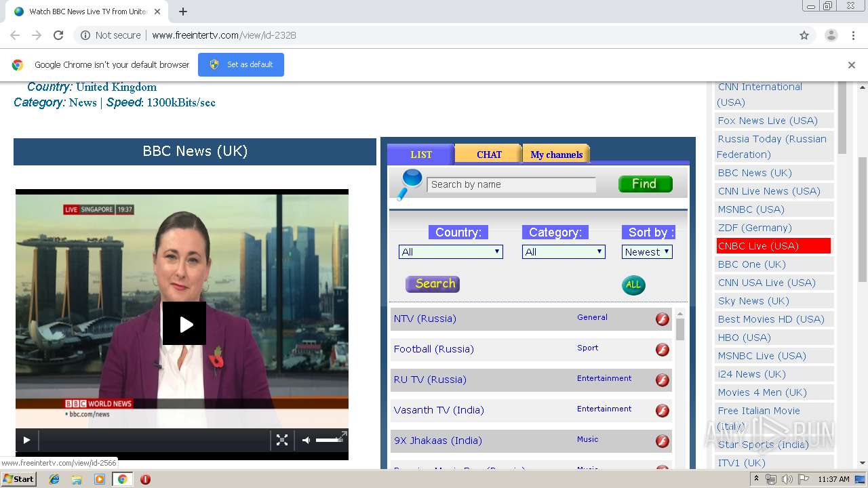868x488 pixels.
Task: Start playback with the player bar play icon
Action: tap(26, 440)
